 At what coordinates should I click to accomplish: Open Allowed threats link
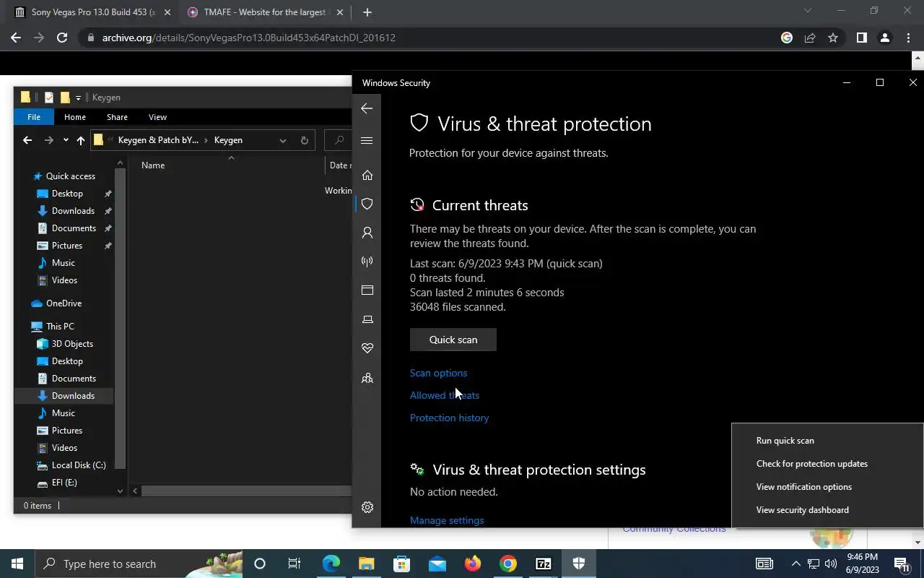pos(445,395)
